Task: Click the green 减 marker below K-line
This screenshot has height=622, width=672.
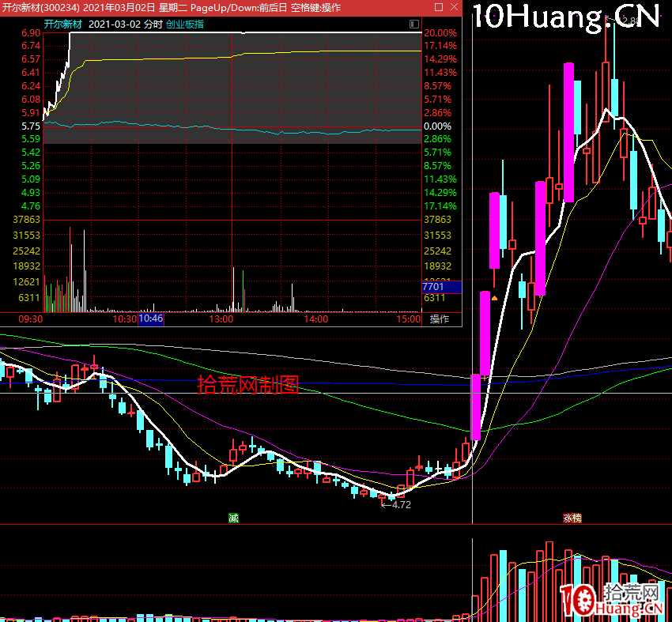Action: point(233,518)
